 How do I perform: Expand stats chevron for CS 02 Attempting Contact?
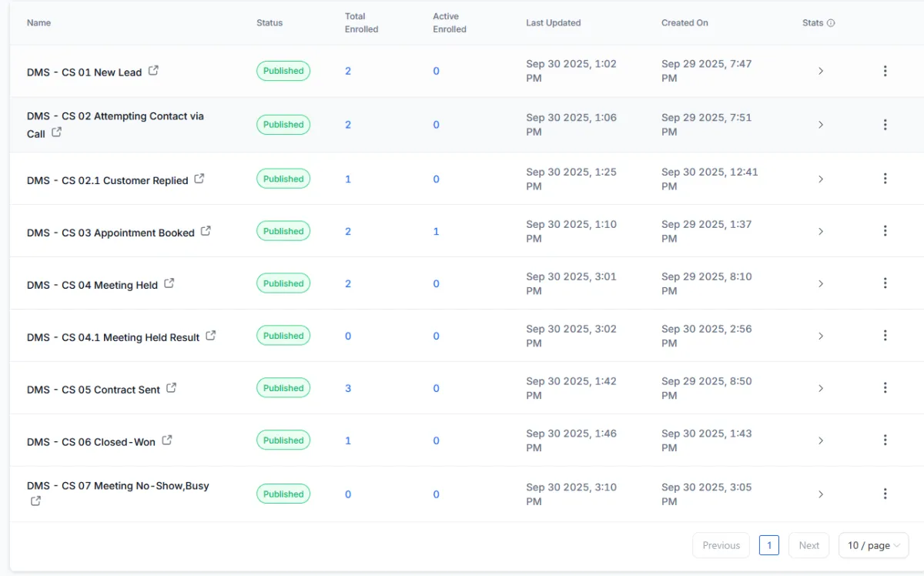point(821,125)
